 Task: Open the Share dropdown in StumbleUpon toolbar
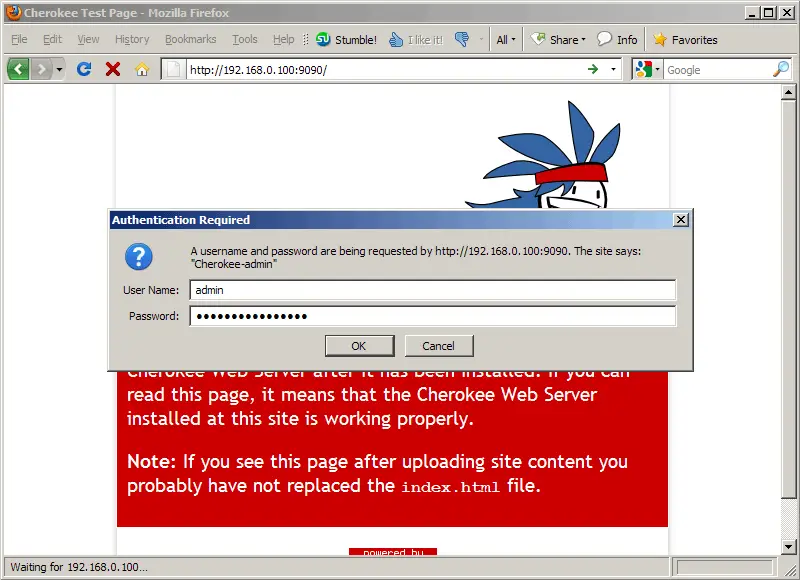click(x=558, y=39)
